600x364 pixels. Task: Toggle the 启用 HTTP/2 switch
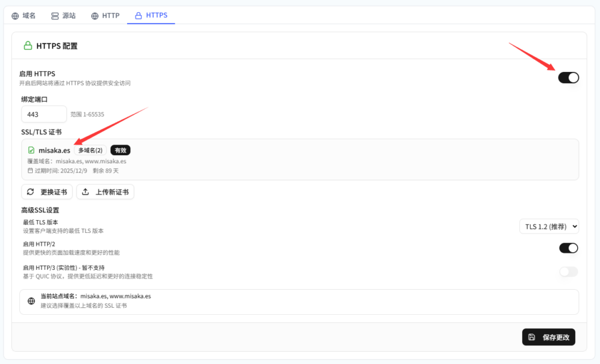point(568,248)
